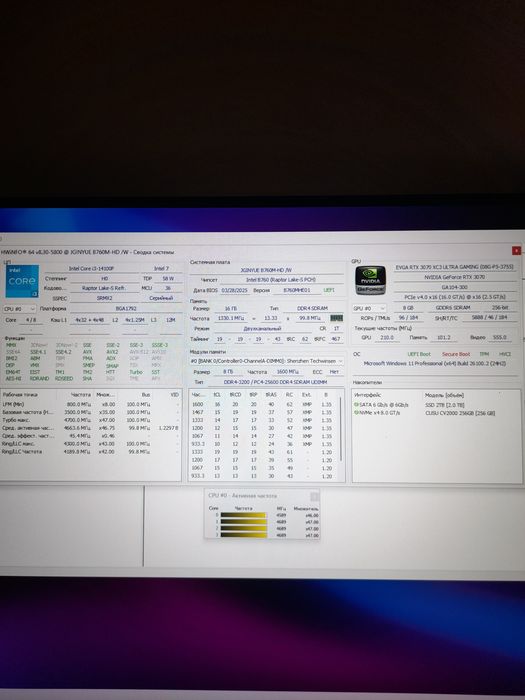
Task: Click the BIOS date 03/28/2025
Action: click(235, 290)
